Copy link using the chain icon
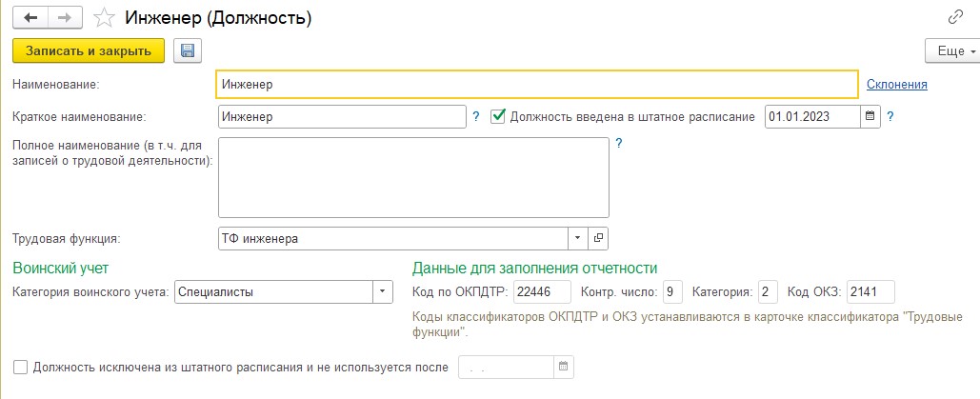The image size is (980, 399). click(955, 17)
